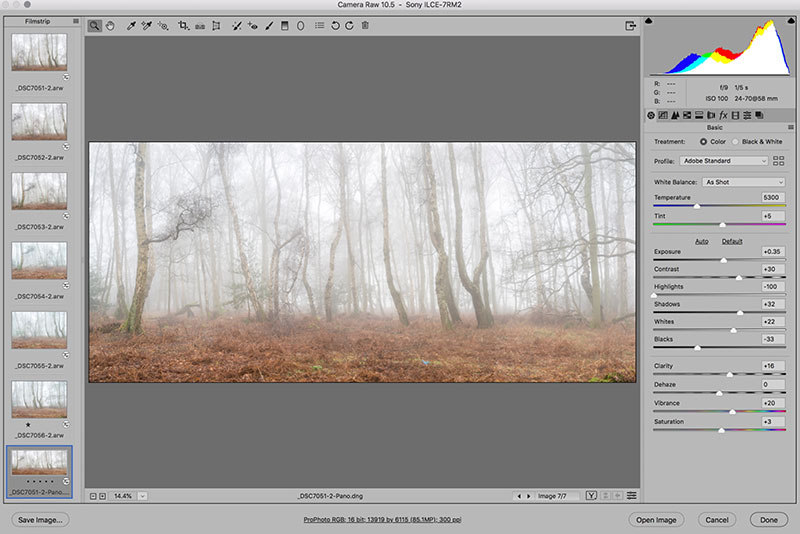Open the profile browser grid icon

(779, 161)
